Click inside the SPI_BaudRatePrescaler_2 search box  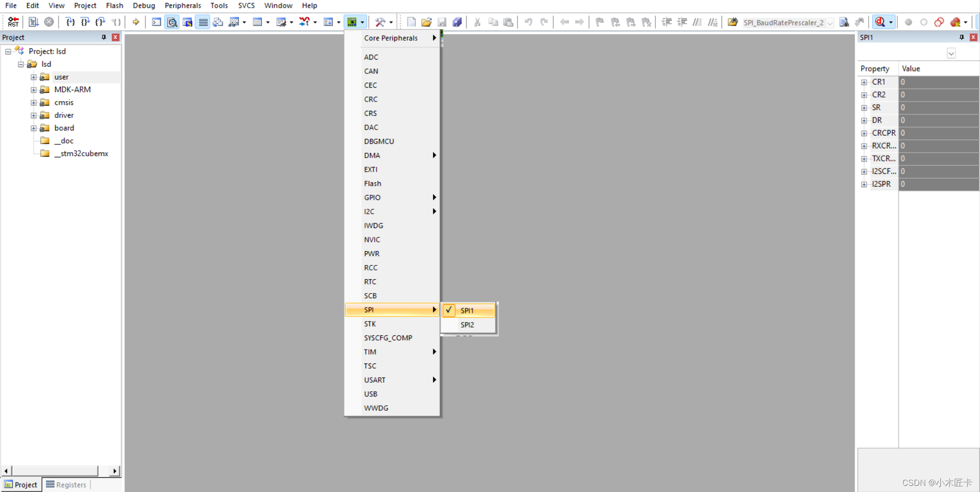pyautogui.click(x=784, y=22)
